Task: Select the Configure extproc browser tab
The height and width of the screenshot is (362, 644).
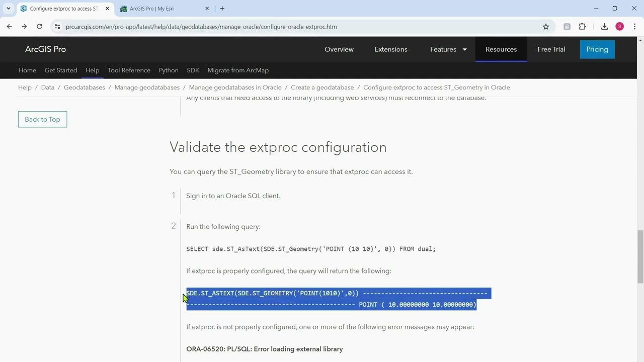Action: click(65, 9)
